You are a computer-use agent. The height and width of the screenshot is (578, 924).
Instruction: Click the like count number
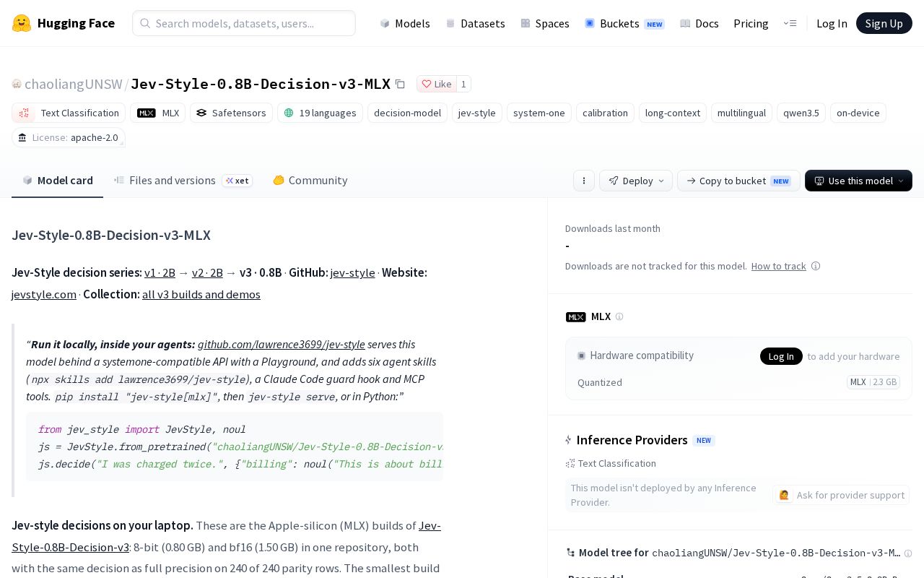(463, 84)
